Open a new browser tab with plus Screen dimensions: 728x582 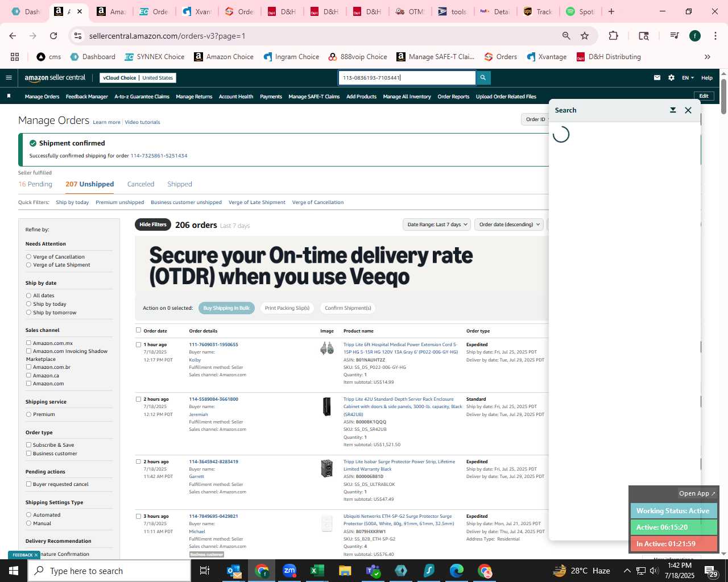click(611, 11)
